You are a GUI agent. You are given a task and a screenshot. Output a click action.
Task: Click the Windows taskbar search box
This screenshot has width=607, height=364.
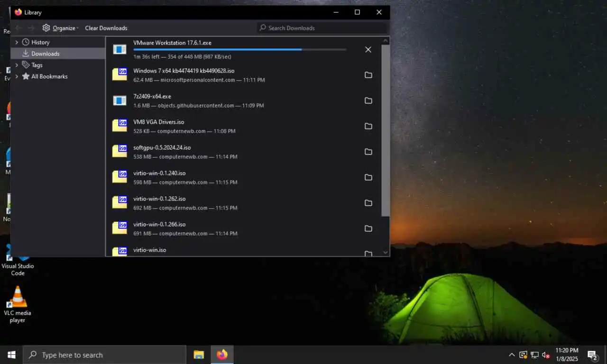104,355
